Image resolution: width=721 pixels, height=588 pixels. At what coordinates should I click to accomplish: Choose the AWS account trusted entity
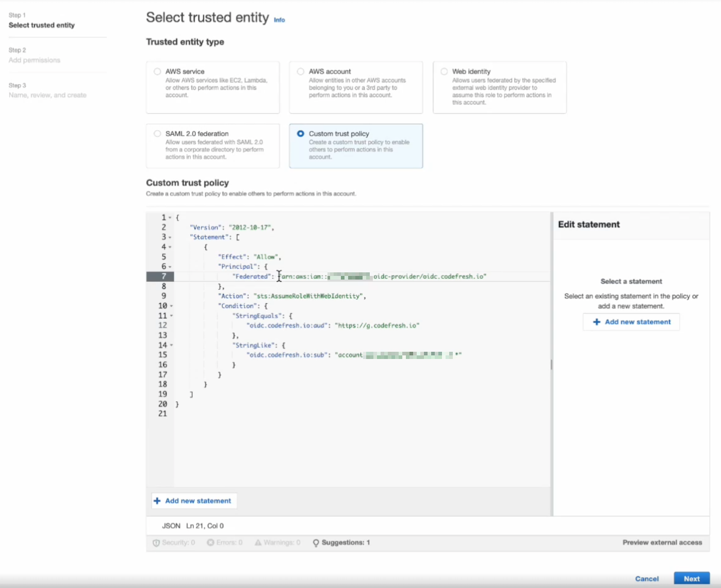tap(301, 72)
